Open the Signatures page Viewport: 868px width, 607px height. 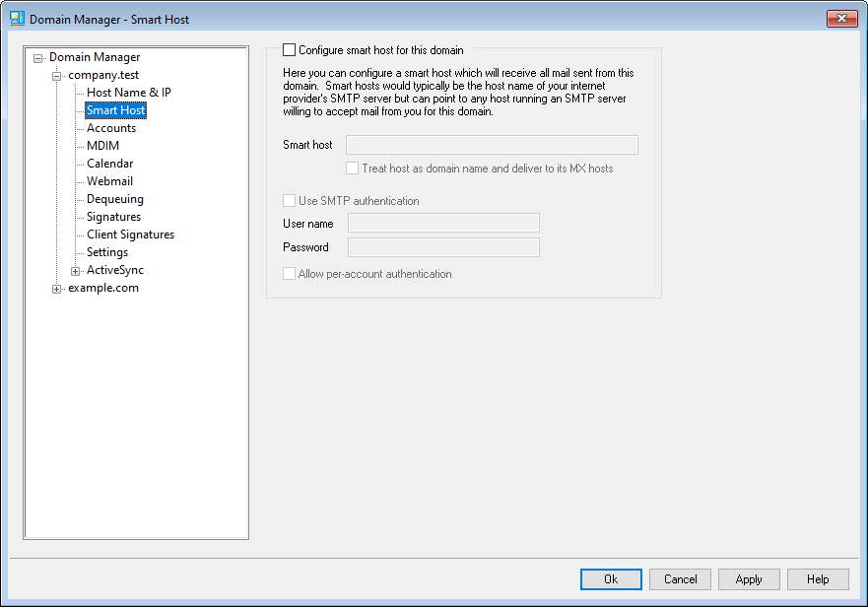click(x=113, y=217)
